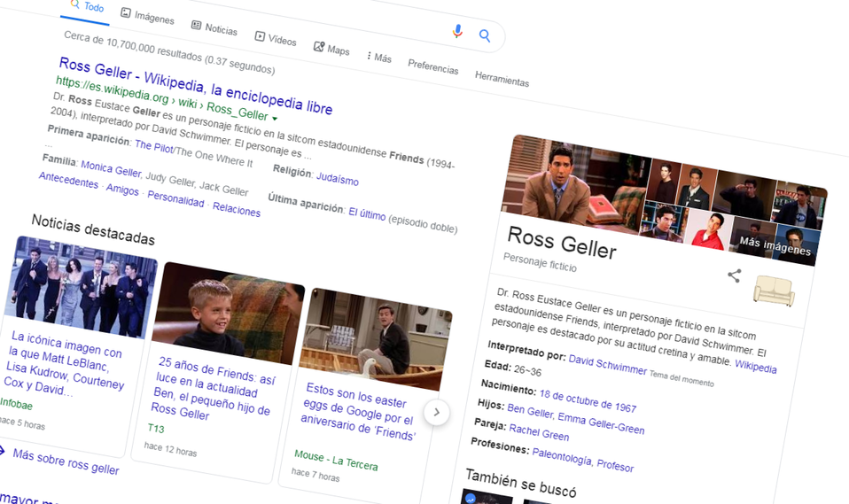Click the Rachel Green partner link

coord(539,432)
